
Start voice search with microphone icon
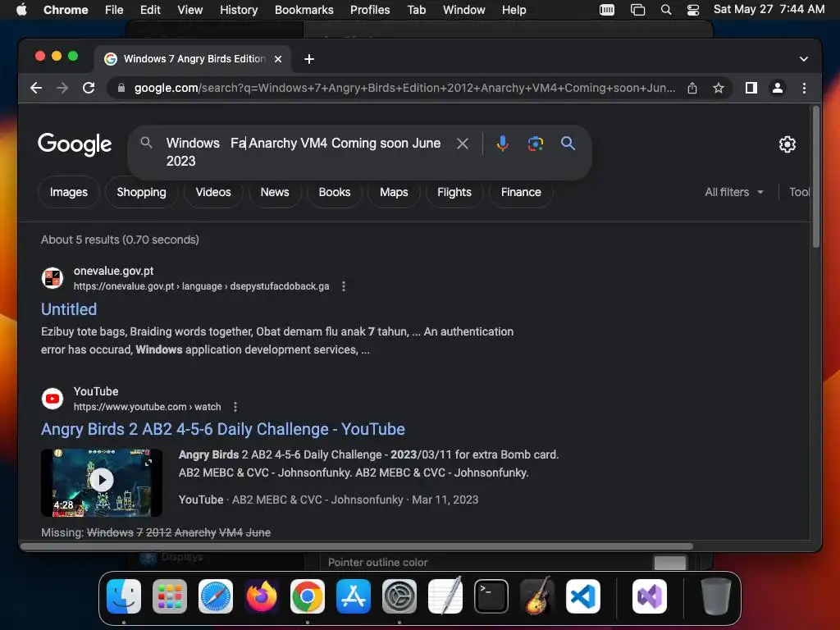tap(503, 144)
